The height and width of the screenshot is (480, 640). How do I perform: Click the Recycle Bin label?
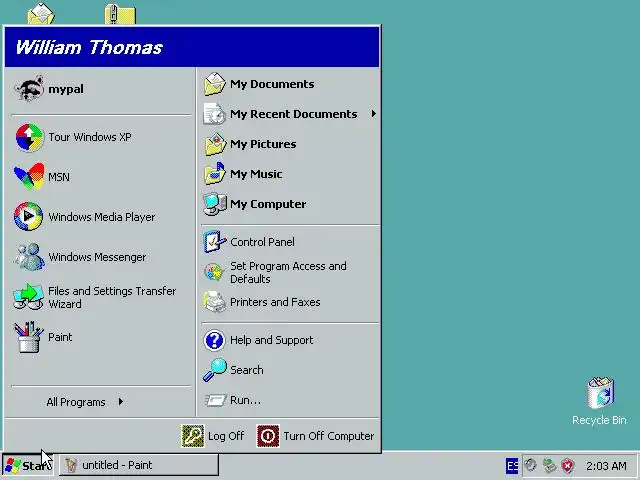click(x=599, y=420)
